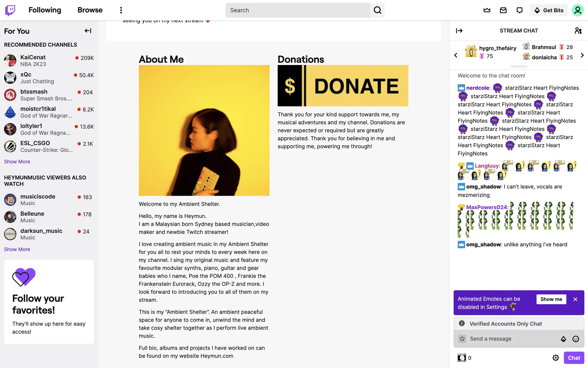Click the Bits diamond icon in chat input
The image size is (588, 368).
click(x=563, y=339)
